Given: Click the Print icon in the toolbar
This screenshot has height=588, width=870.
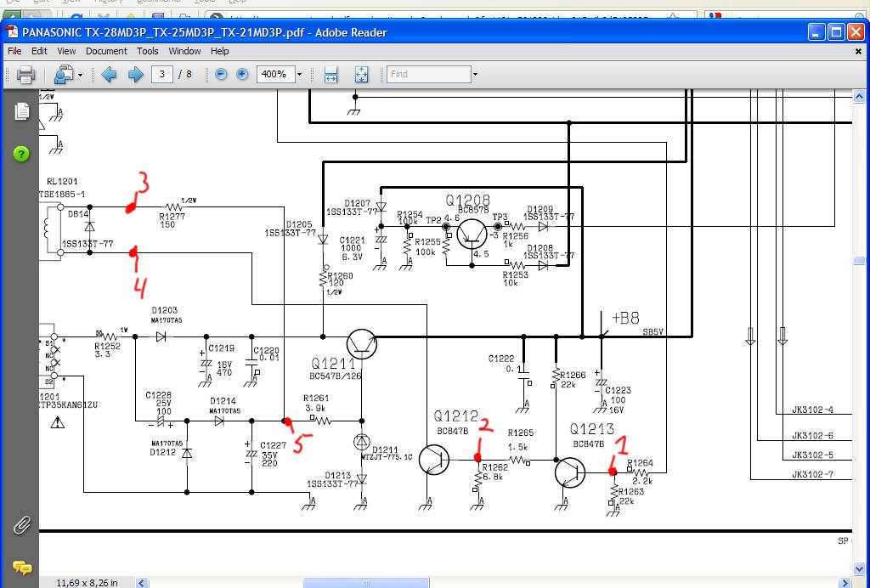Looking at the screenshot, I should pos(25,75).
